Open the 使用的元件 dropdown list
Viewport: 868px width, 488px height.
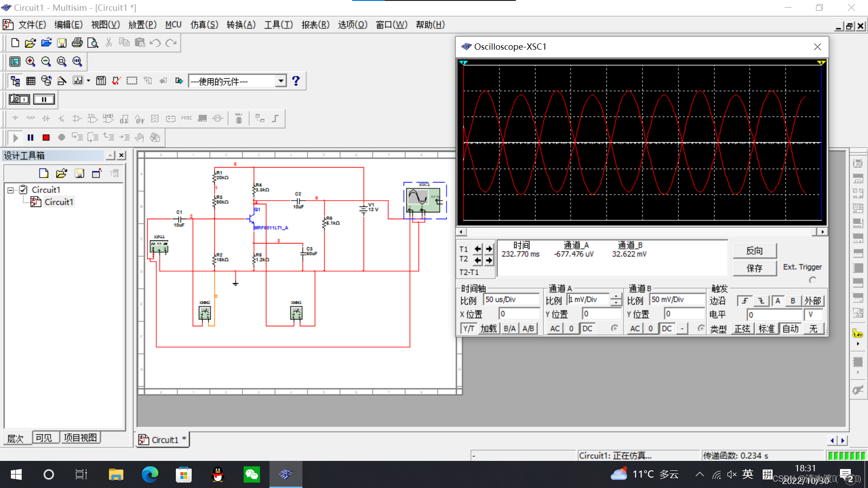[281, 81]
